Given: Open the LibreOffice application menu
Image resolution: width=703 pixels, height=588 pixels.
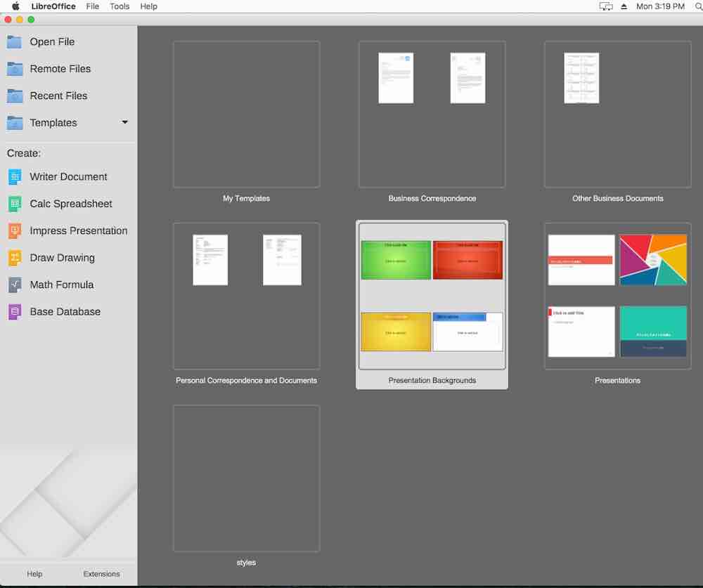Looking at the screenshot, I should coord(53,6).
